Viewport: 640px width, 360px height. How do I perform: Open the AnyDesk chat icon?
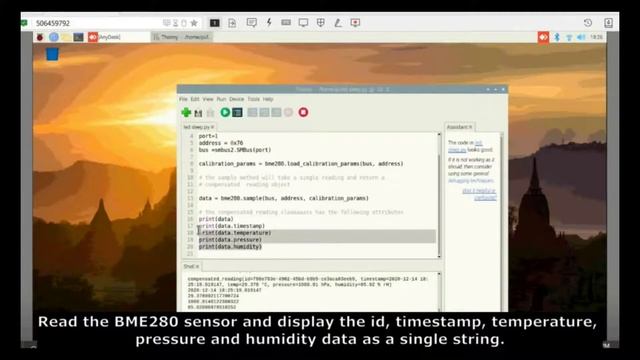[251, 23]
